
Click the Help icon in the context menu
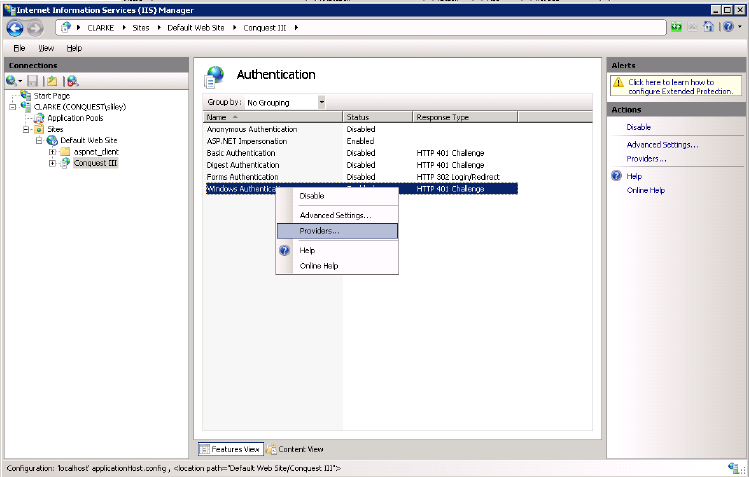[285, 251]
